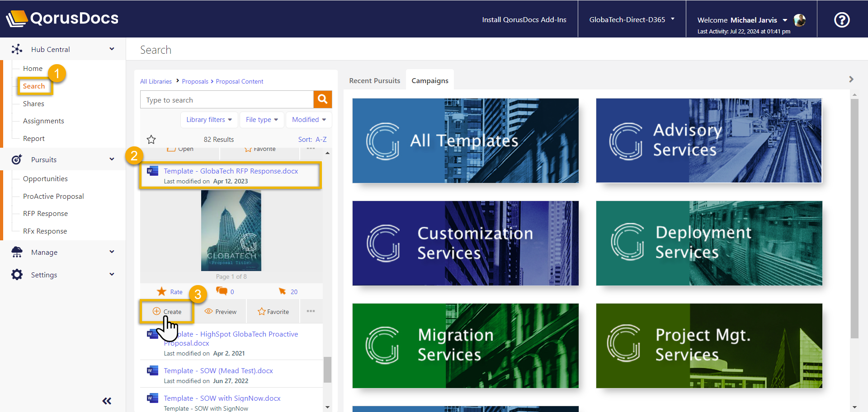Open All Templates campaign tile
868x412 pixels.
pyautogui.click(x=465, y=140)
